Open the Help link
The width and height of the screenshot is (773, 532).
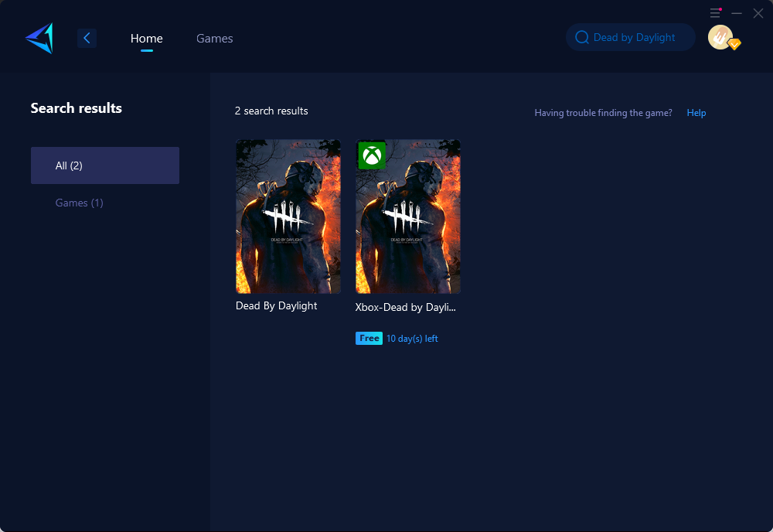tap(696, 113)
